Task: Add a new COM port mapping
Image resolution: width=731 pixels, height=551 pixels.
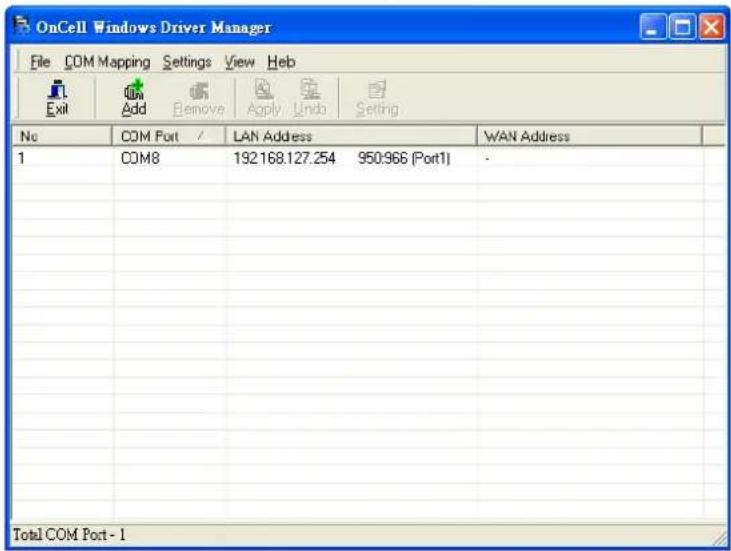Action: coord(134,98)
